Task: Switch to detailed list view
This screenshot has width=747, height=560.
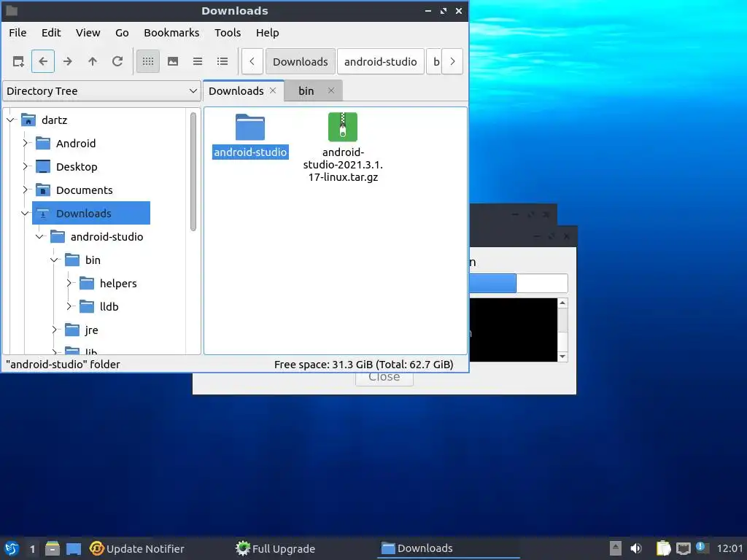Action: [x=222, y=61]
